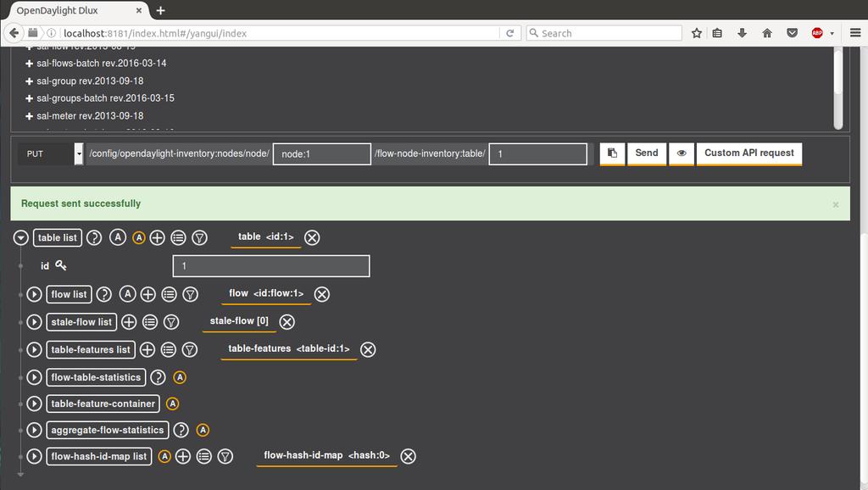Click augment icon of aggregate-flow-statistics
The width and height of the screenshot is (868, 490).
[x=203, y=430]
